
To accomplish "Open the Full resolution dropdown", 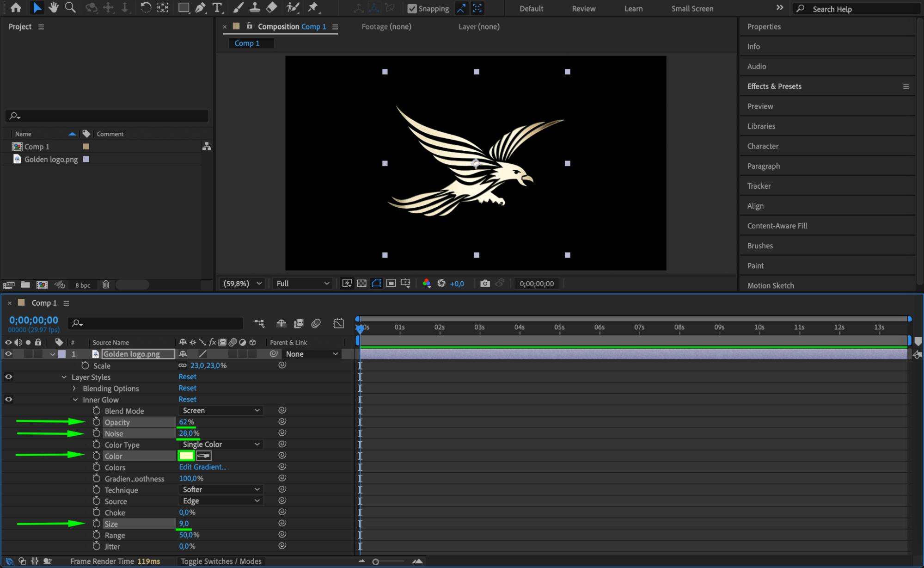I will tap(303, 284).
